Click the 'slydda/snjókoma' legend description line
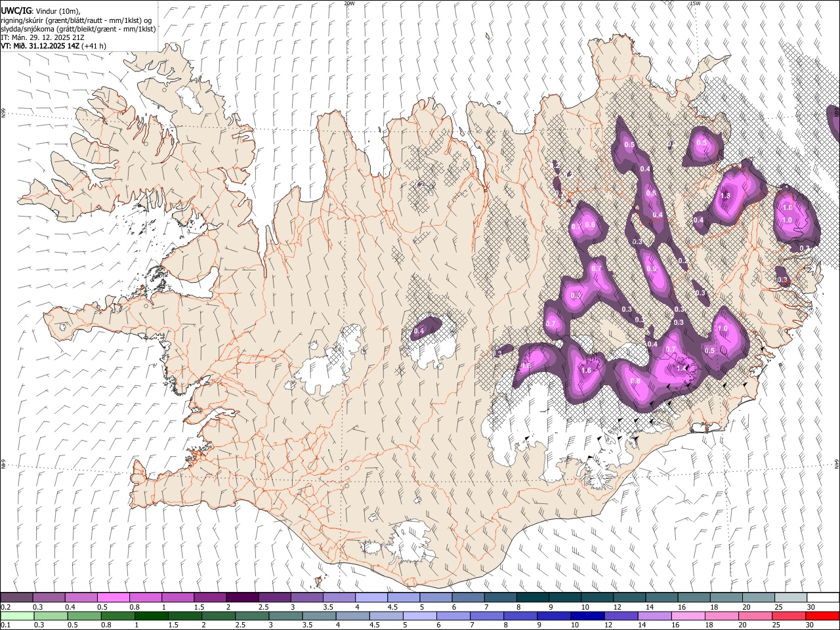The height and width of the screenshot is (630, 840). (x=78, y=29)
